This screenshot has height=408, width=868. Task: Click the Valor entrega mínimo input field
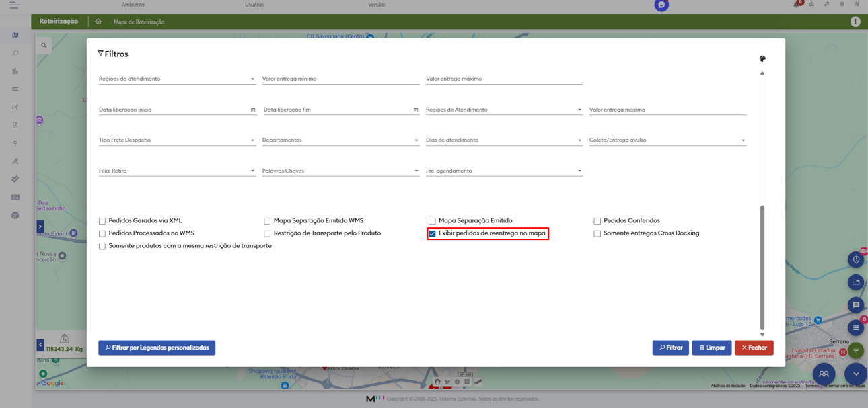[340, 79]
